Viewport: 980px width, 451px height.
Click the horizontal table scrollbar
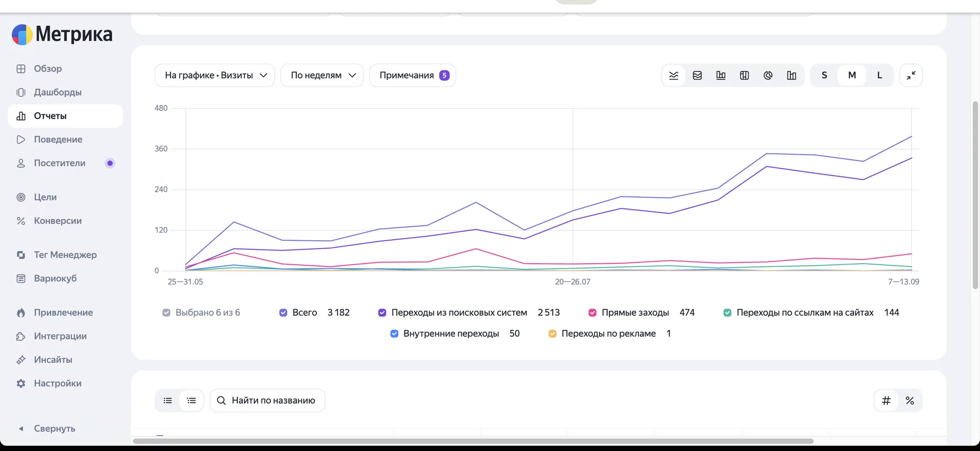point(473,441)
